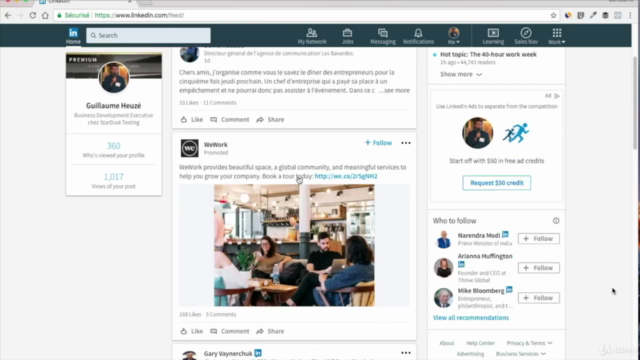Open the Me profile menu

pyautogui.click(x=453, y=36)
